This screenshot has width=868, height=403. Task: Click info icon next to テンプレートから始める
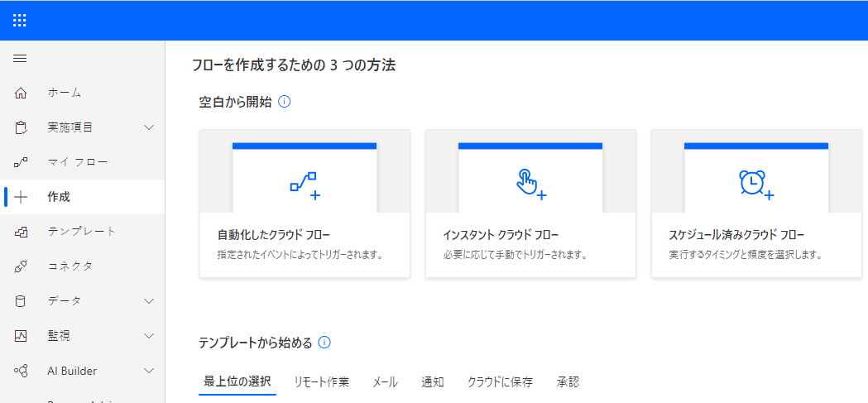(x=324, y=342)
